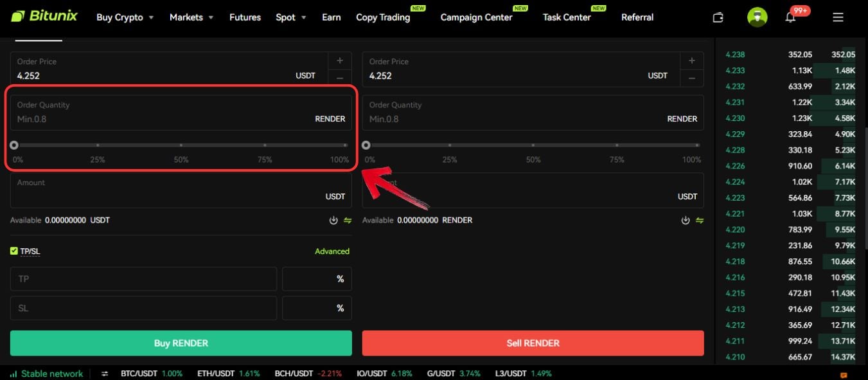The height and width of the screenshot is (380, 868).
Task: Click the buy Order Quantity field
Action: (181, 113)
